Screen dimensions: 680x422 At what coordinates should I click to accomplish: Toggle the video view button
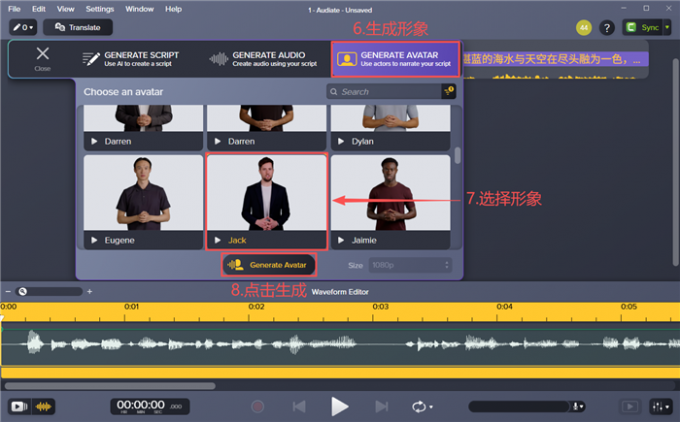click(19, 406)
